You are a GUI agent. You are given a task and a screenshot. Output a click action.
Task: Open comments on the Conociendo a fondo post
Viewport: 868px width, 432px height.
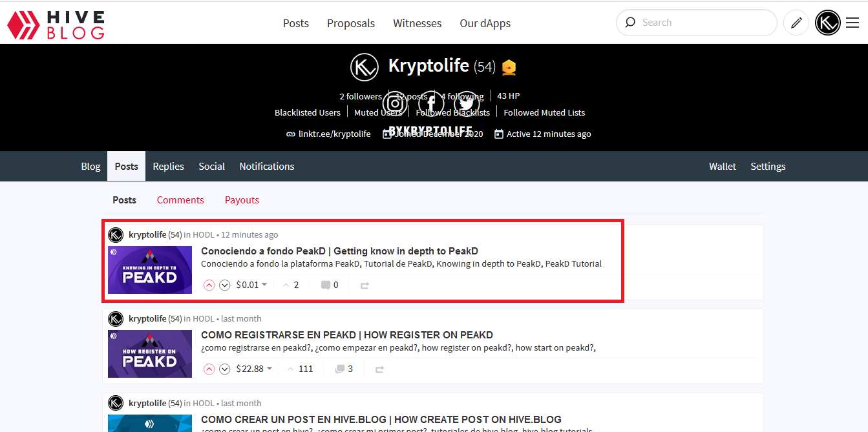point(330,285)
